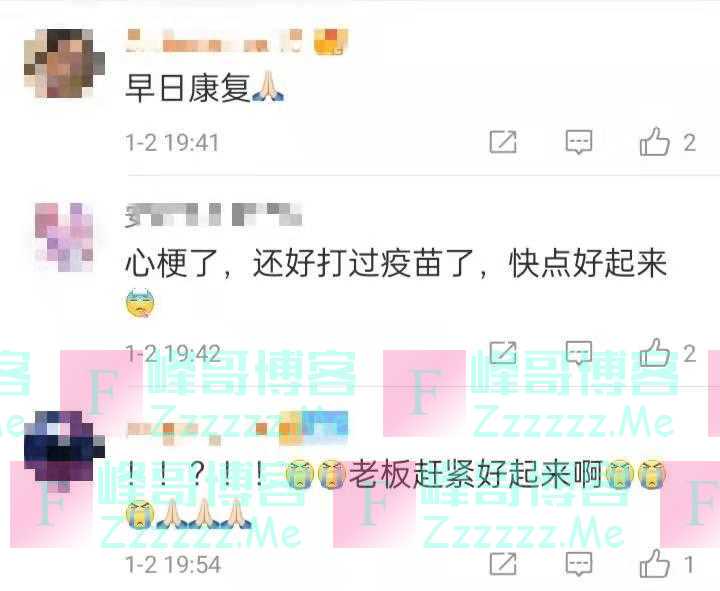This screenshot has width=720, height=591.
Task: Open third commenter's dark purple avatar
Action: pos(64,450)
